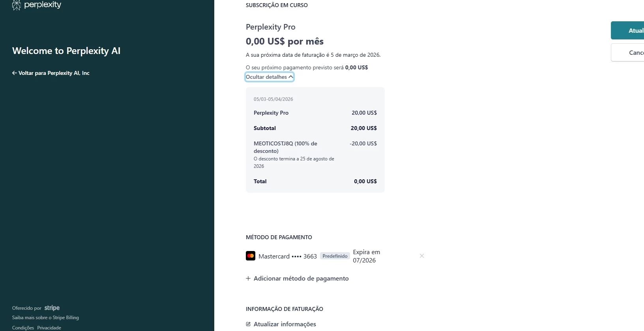Click the perplexity wordmark

43,5
